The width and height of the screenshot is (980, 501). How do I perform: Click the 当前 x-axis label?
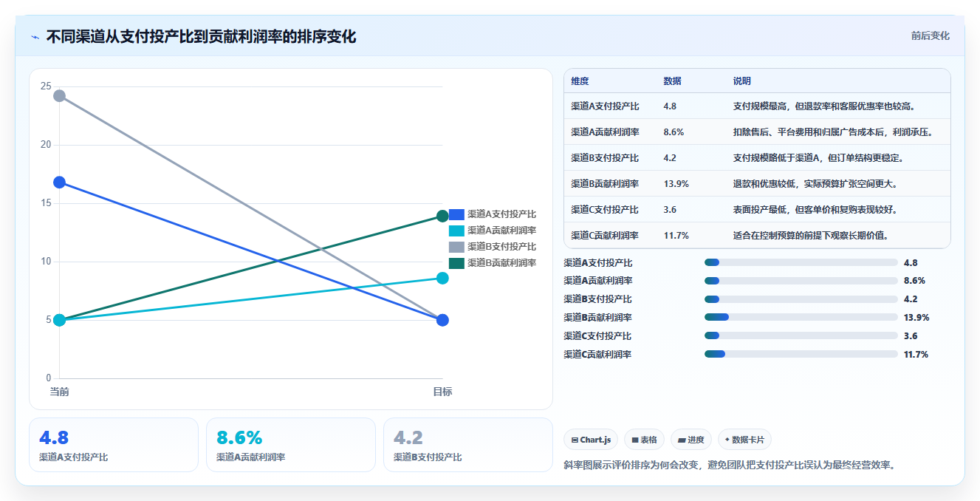tap(60, 392)
